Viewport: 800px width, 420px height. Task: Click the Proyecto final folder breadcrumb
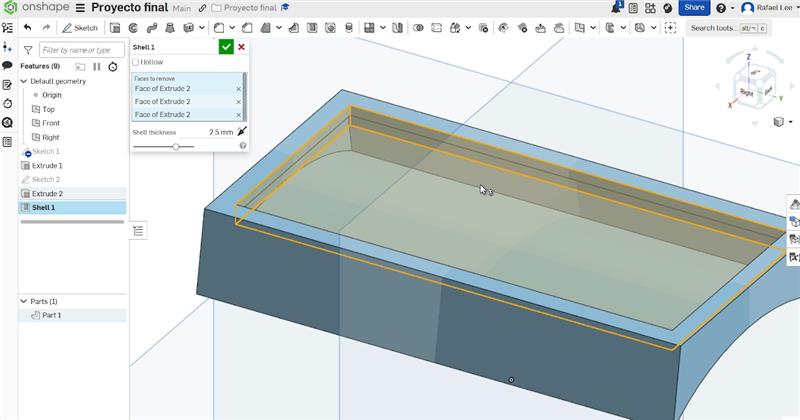click(x=245, y=8)
